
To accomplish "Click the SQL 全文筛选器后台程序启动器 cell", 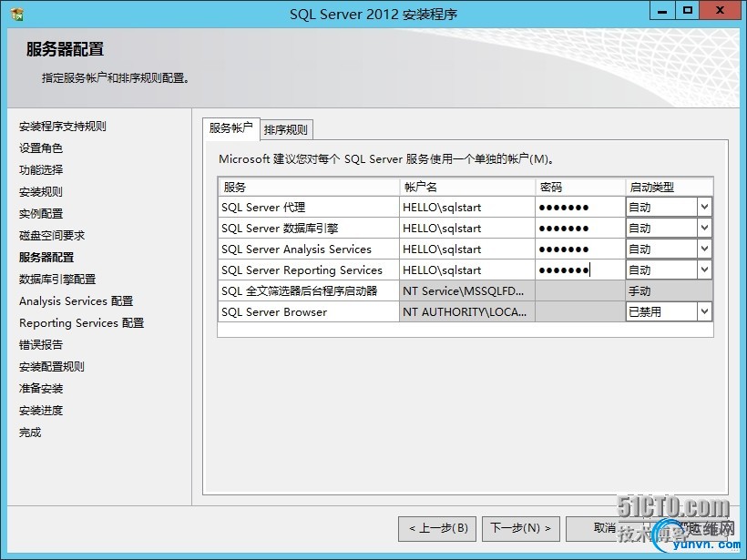I will 309,291.
